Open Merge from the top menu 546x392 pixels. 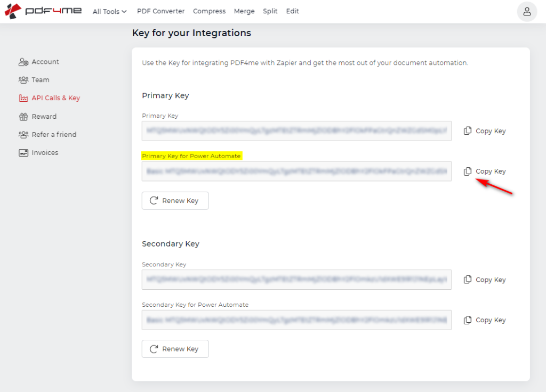pos(244,12)
